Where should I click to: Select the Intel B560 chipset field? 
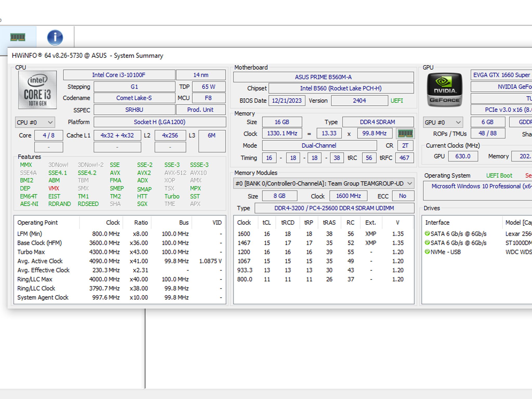click(341, 88)
